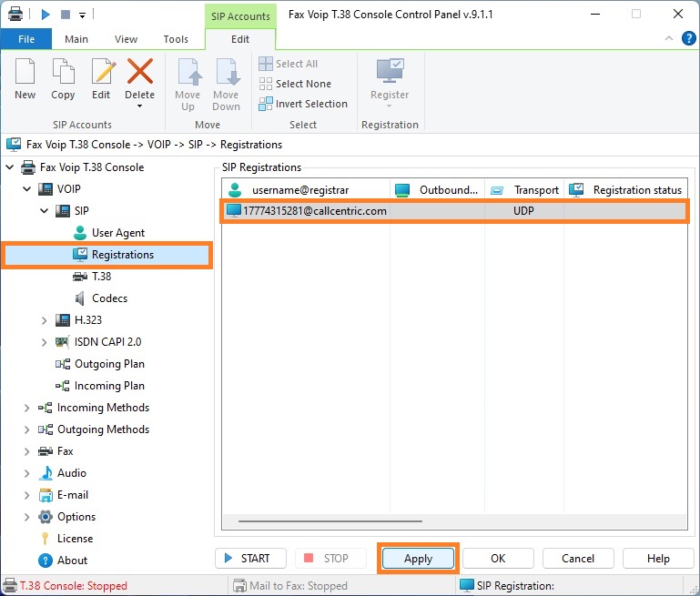Click the OK button
The width and height of the screenshot is (700, 596).
[498, 559]
